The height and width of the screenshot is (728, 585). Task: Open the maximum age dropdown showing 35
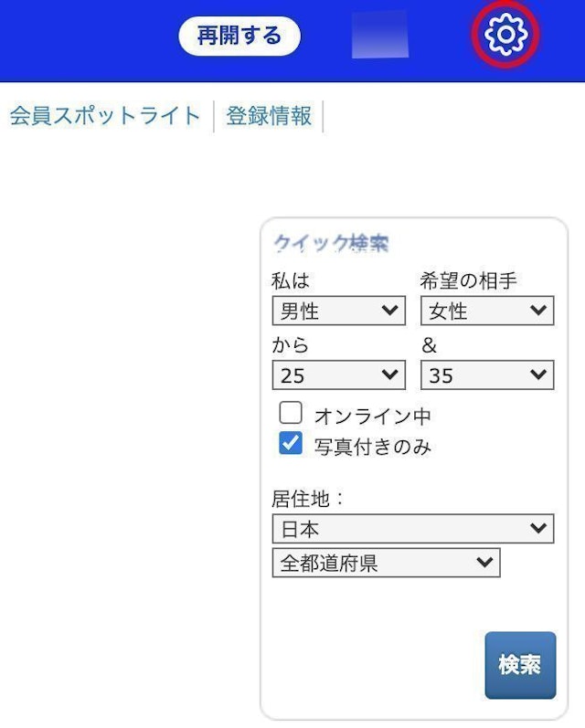tap(487, 375)
